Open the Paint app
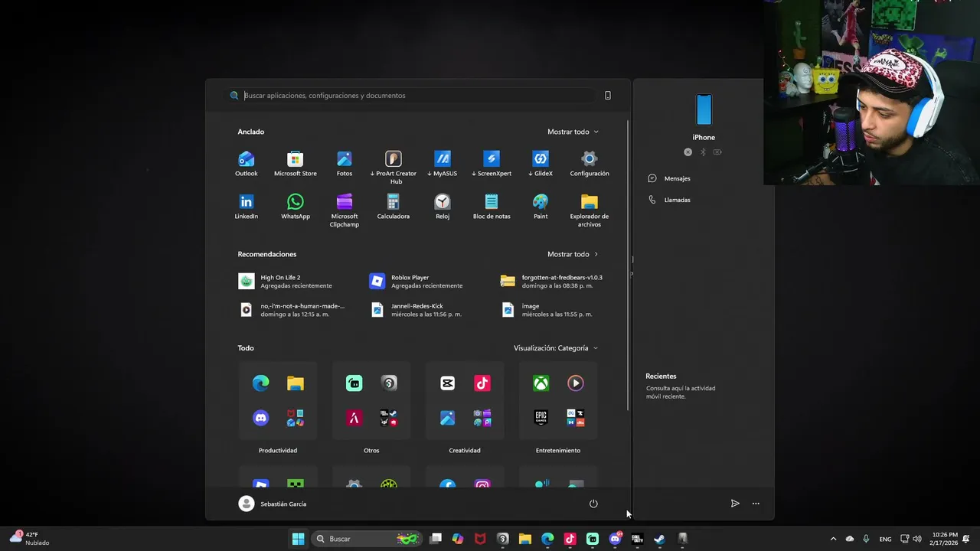This screenshot has height=551, width=980. pos(541,207)
